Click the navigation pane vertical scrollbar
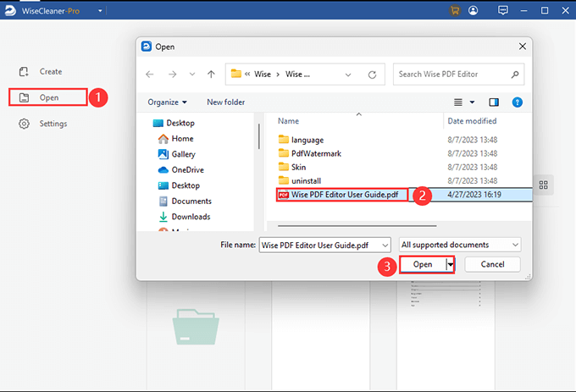Screen dimensions: 576x392 click(x=259, y=136)
